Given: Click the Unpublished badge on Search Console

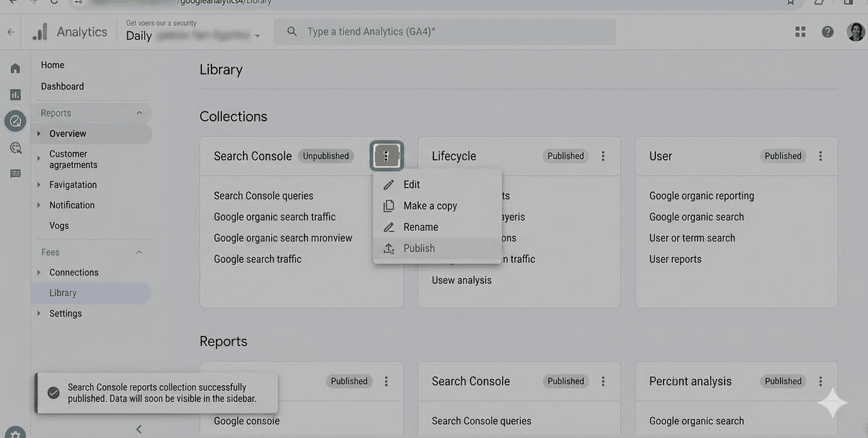Looking at the screenshot, I should click(x=326, y=156).
